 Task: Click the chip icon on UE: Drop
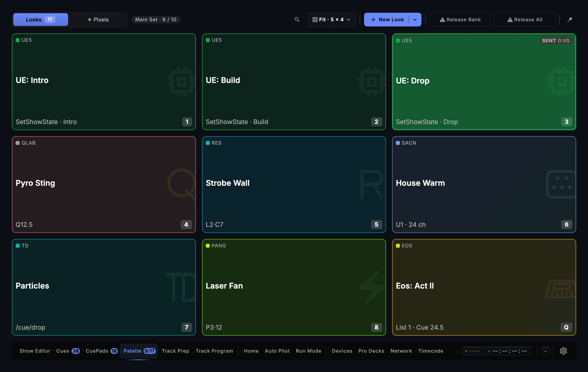pyautogui.click(x=562, y=82)
